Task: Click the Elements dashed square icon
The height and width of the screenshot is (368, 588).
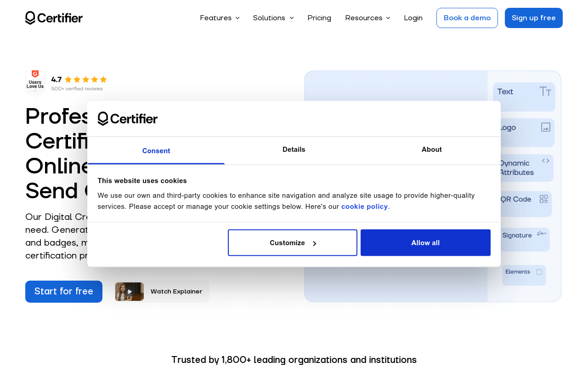Action: (x=539, y=272)
